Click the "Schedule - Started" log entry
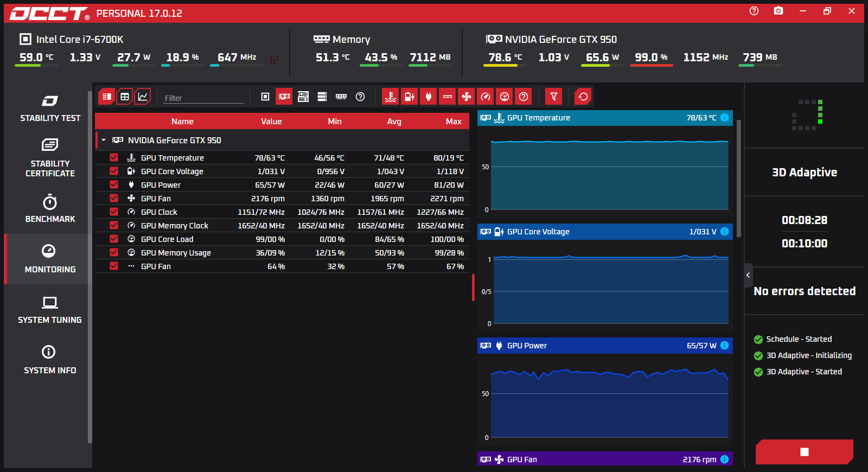 [799, 339]
